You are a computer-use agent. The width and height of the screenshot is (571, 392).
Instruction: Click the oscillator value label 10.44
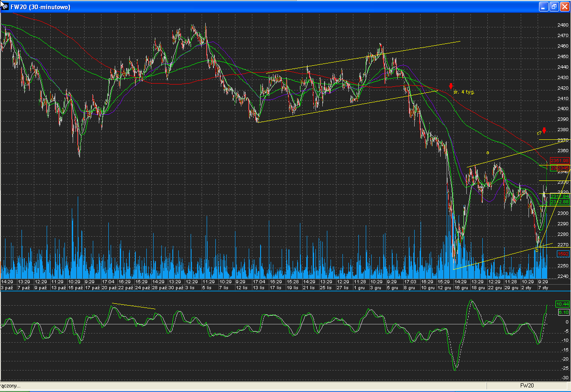tap(562, 304)
